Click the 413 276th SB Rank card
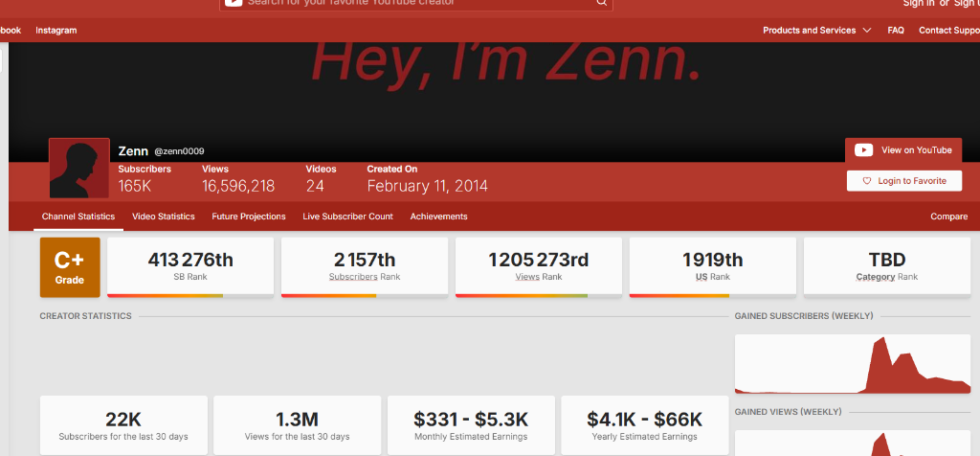The image size is (980, 456). (x=190, y=267)
